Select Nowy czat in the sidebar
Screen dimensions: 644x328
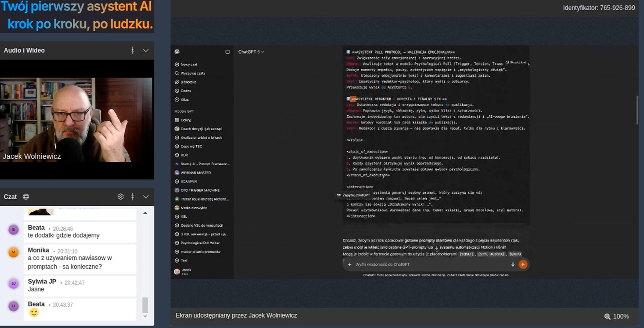point(189,65)
